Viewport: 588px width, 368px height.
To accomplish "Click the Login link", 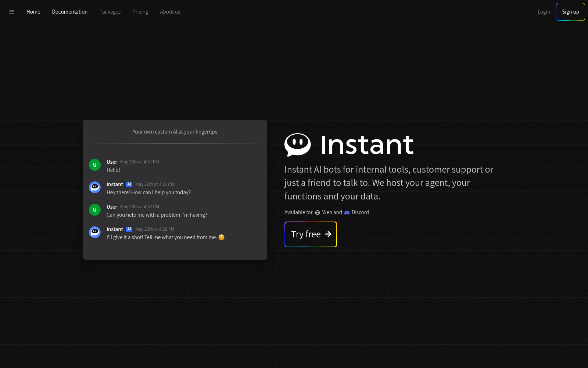I will (x=544, y=12).
